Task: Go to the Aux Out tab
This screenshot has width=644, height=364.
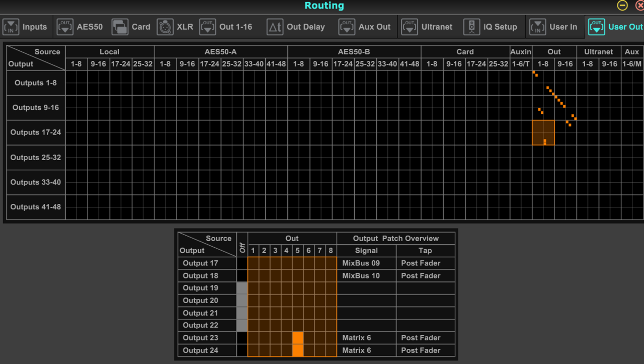Action: (x=365, y=27)
